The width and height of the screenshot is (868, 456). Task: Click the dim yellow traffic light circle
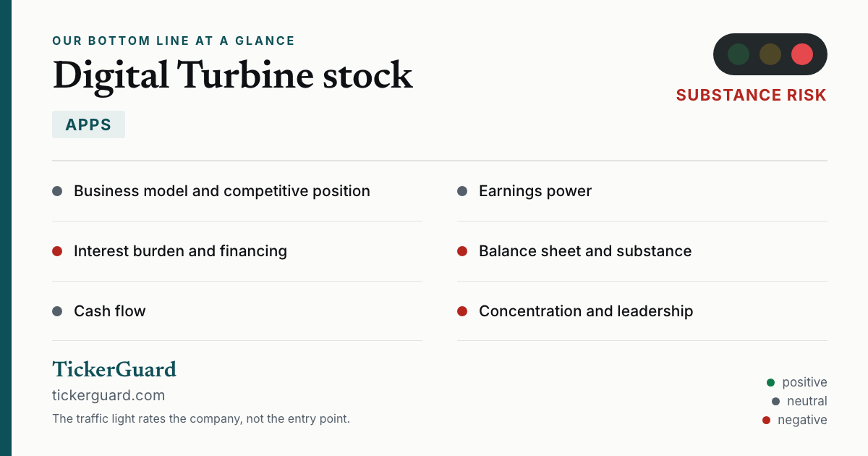770,54
